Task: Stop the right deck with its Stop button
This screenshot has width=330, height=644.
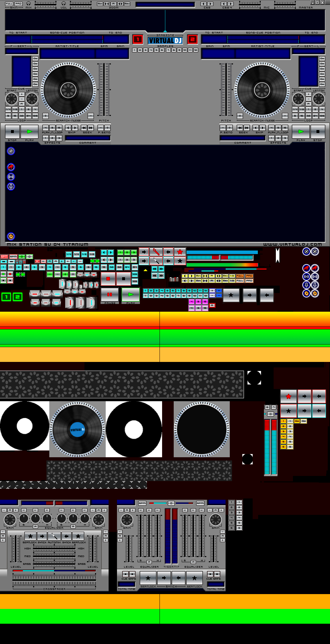Action: [x=318, y=132]
